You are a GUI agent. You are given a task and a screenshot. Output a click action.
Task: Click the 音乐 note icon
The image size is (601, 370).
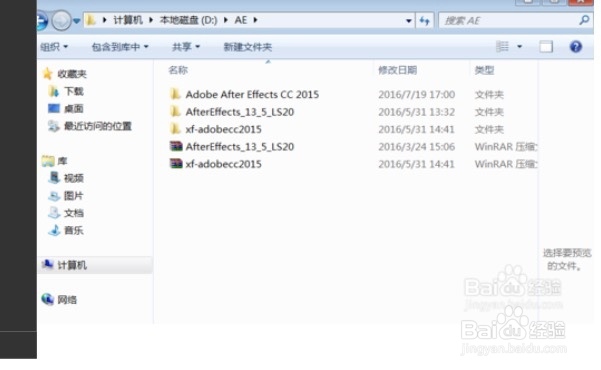point(54,230)
